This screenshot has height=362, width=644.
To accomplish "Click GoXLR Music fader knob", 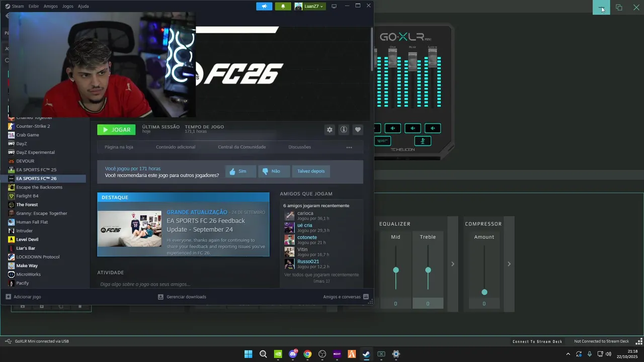I will pos(413,62).
